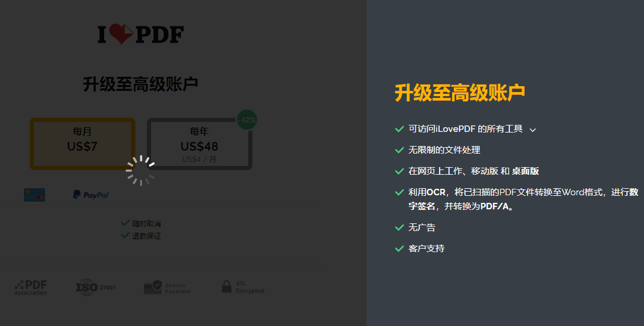The image size is (644, 326).
Task: Click the 无限制的文件处理 feature text
Action: click(444, 150)
